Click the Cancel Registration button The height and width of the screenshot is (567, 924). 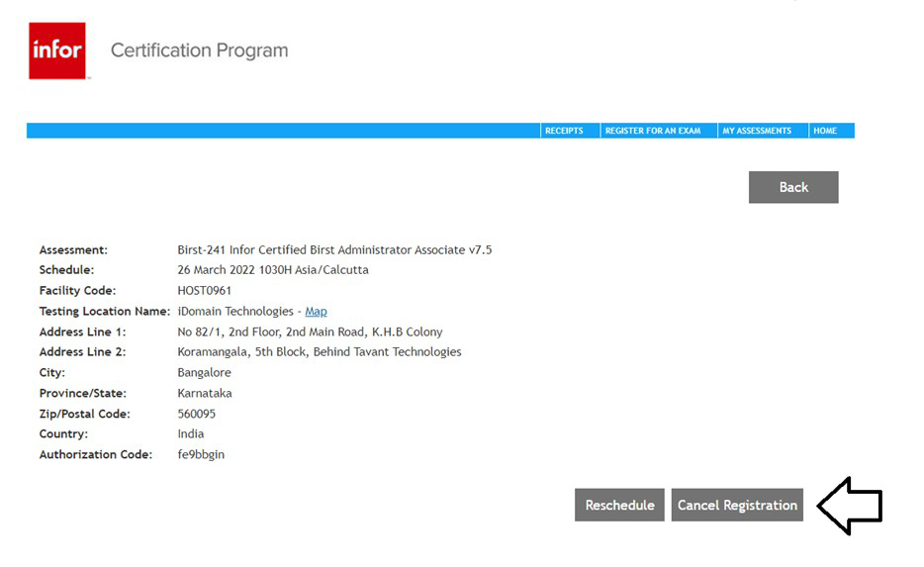click(x=737, y=506)
